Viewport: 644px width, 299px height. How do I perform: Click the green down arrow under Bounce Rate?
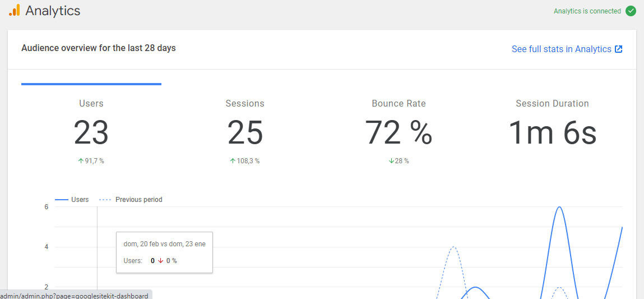[391, 161]
